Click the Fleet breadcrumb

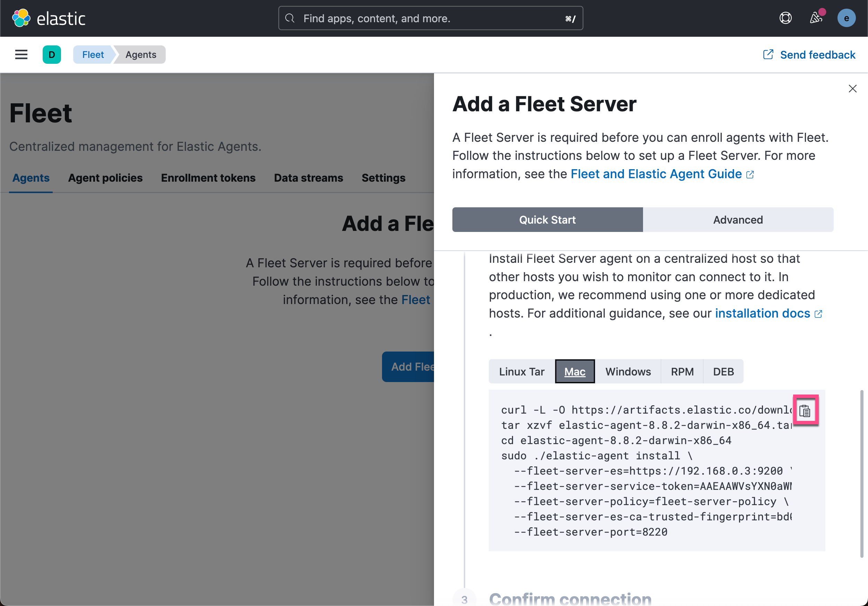pos(93,54)
